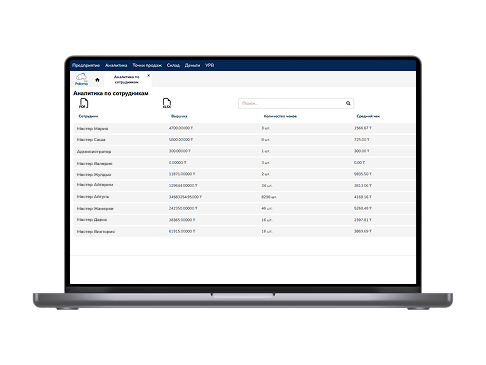This screenshot has width=486, height=365.
Task: Click average check 1566.67 for Мастер Мария
Action: (x=363, y=128)
